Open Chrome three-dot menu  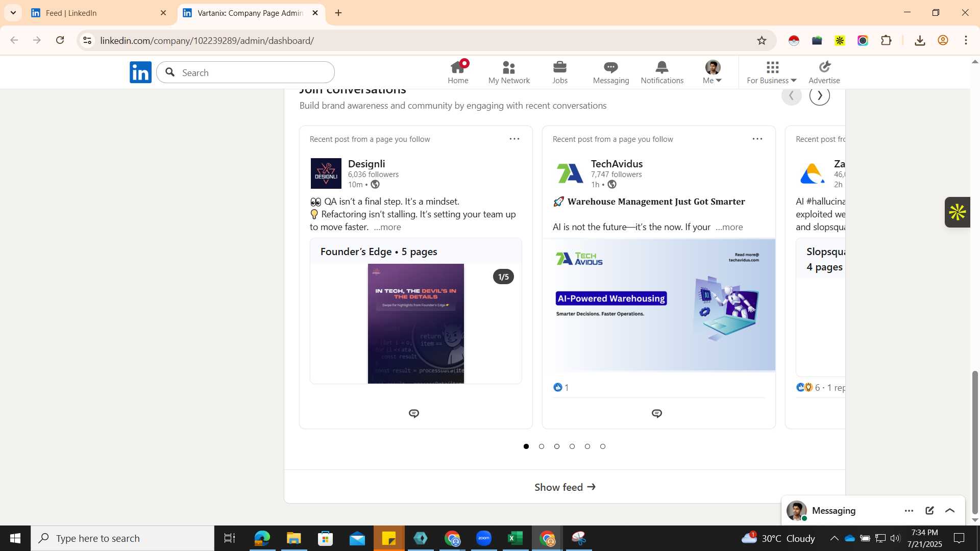(x=966, y=40)
